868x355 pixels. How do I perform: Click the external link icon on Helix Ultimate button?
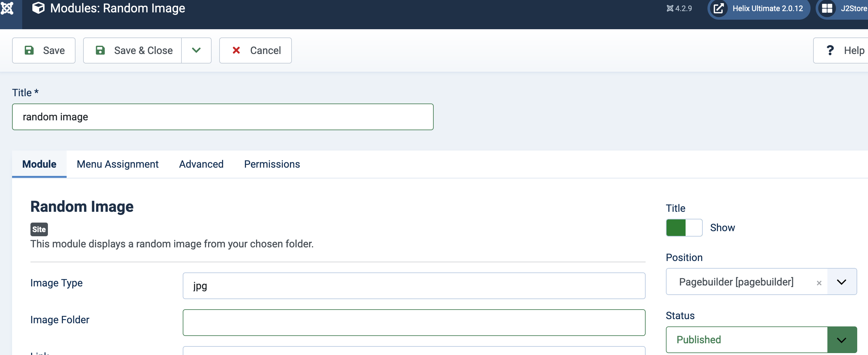(719, 9)
